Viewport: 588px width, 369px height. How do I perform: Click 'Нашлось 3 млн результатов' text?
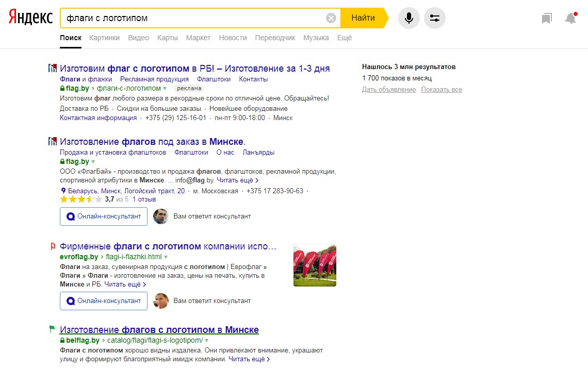click(409, 66)
